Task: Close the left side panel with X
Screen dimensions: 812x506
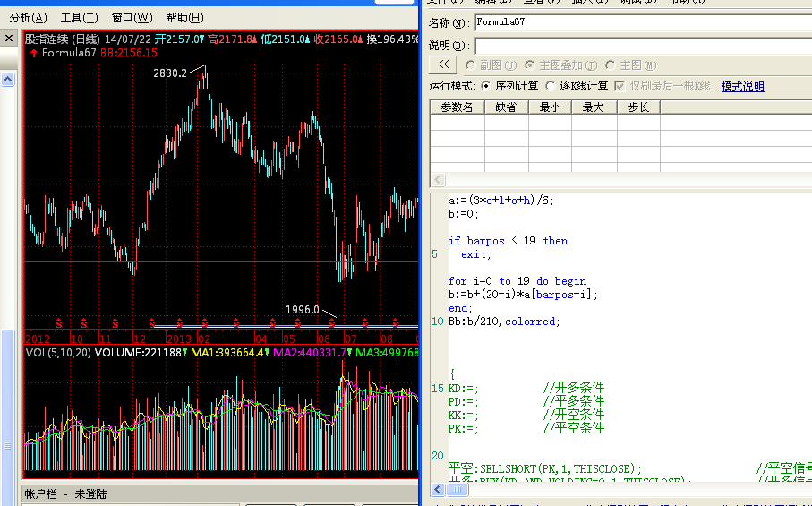Action: pos(9,39)
